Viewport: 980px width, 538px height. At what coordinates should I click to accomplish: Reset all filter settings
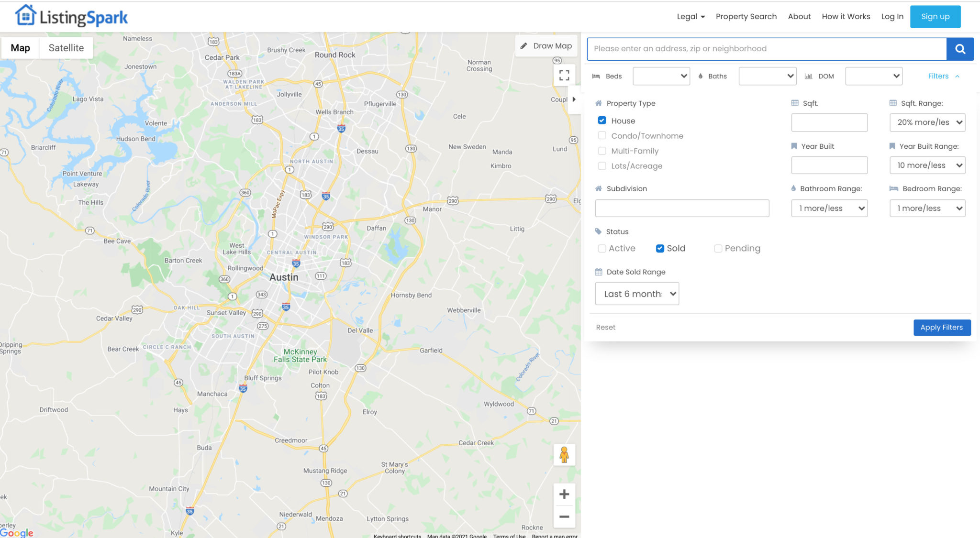606,327
